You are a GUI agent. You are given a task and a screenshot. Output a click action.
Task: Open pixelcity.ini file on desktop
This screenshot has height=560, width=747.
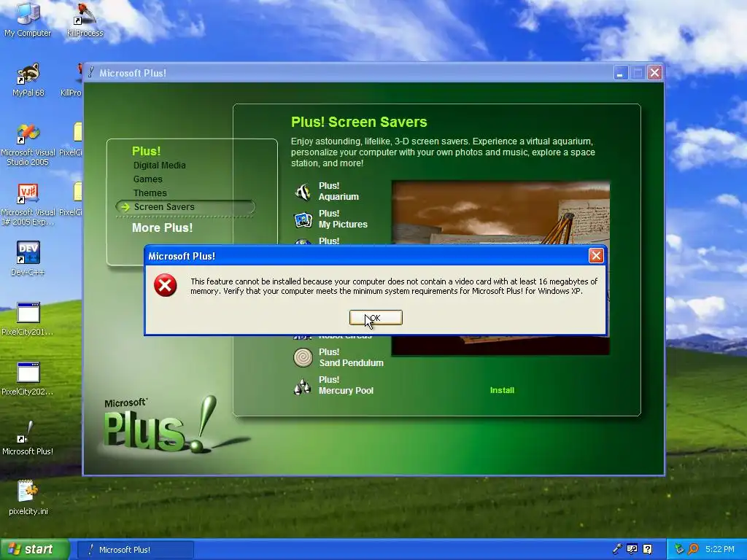pyautogui.click(x=28, y=497)
